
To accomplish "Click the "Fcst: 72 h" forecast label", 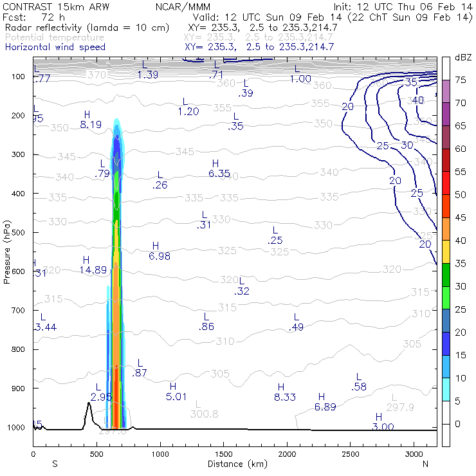I will [x=33, y=17].
